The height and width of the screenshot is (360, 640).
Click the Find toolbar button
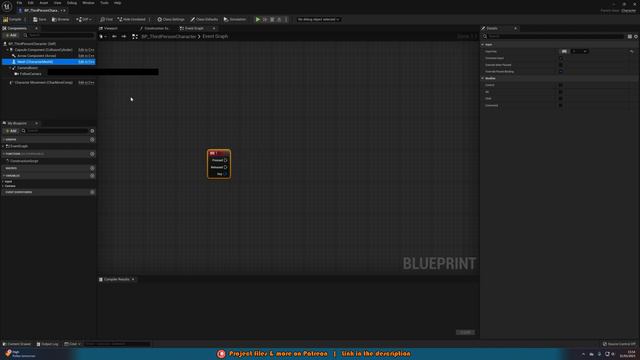click(107, 19)
